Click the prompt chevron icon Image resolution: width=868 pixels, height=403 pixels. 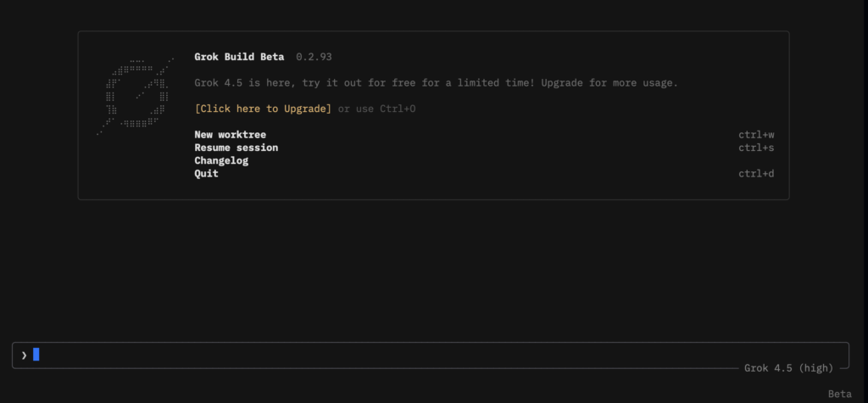(x=24, y=355)
